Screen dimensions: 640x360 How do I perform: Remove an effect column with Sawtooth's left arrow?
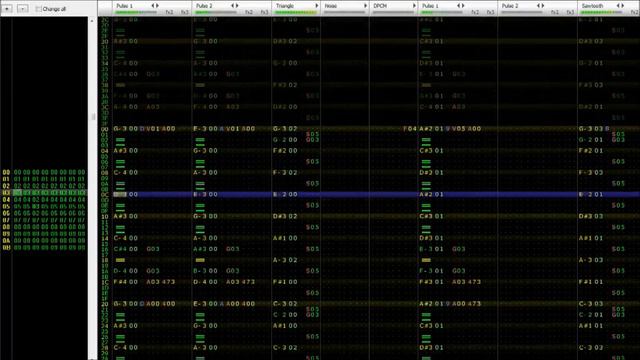(618, 6)
